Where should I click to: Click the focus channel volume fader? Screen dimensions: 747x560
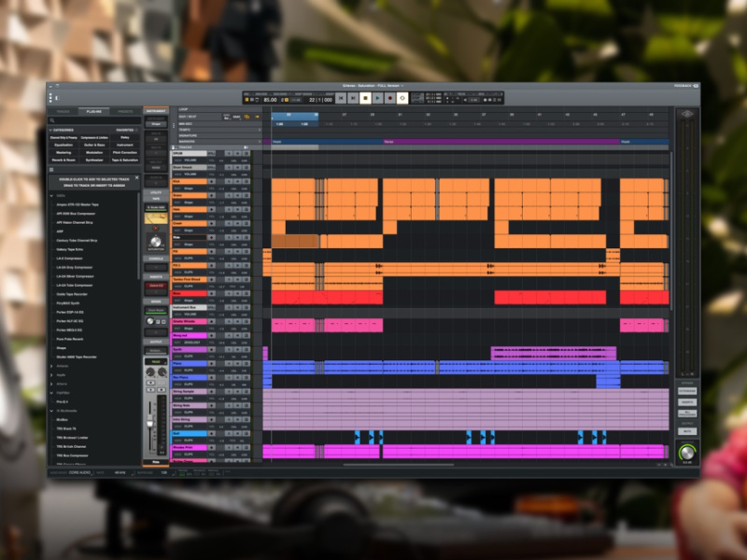[x=150, y=423]
